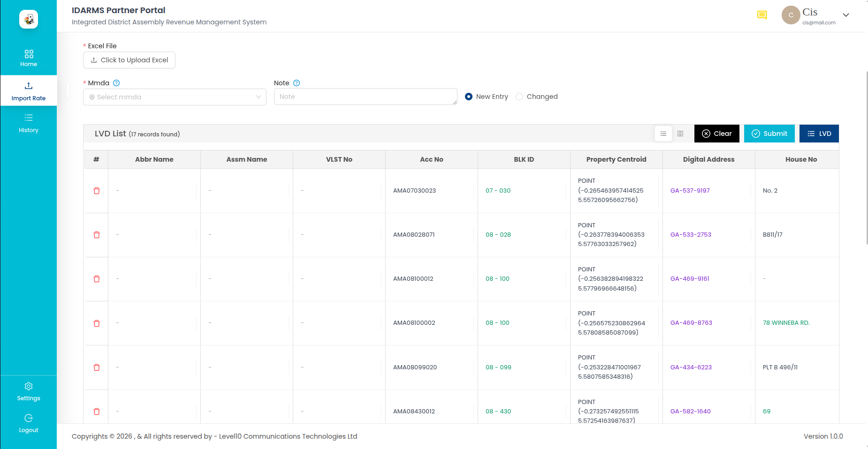Open digital address GA-434-6223
The width and height of the screenshot is (868, 449).
(691, 367)
